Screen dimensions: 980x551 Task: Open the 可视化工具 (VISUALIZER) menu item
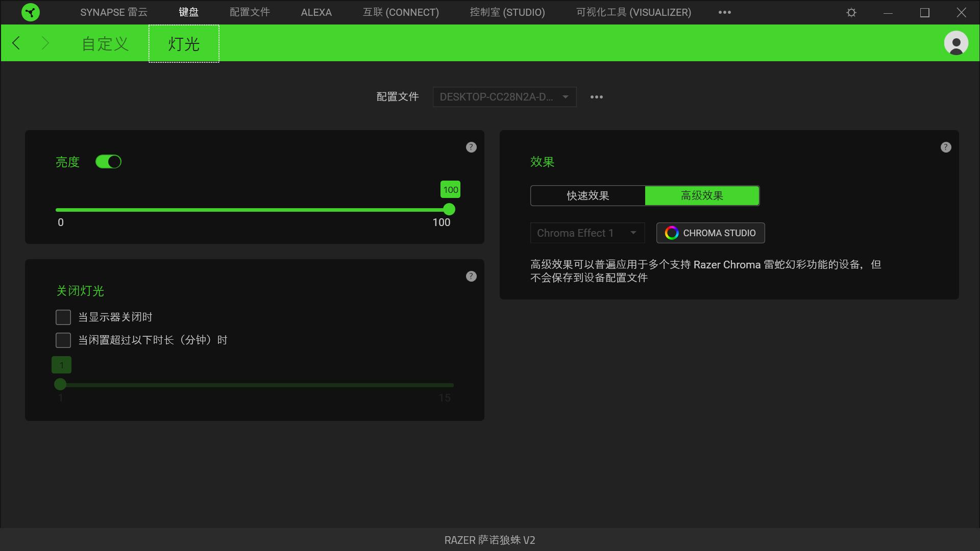pos(633,12)
